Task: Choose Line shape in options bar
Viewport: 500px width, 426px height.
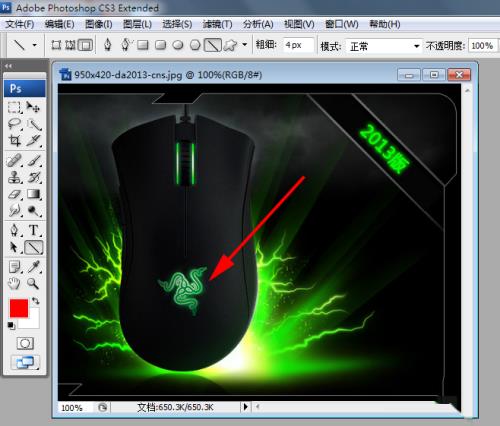Action: pos(213,45)
